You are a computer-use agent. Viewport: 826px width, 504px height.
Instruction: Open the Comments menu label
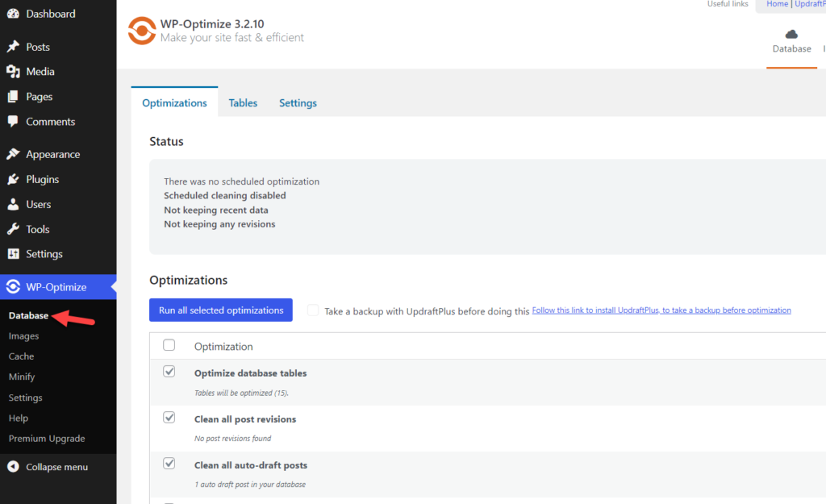pyautogui.click(x=51, y=122)
